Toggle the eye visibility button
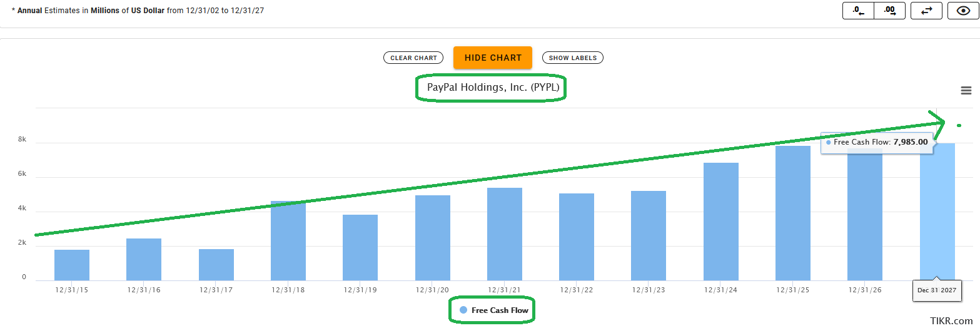This screenshot has height=333, width=980. 963,11
